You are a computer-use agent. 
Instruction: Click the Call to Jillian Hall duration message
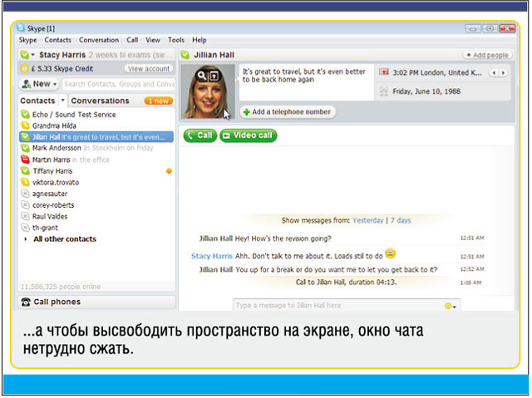pos(346,282)
